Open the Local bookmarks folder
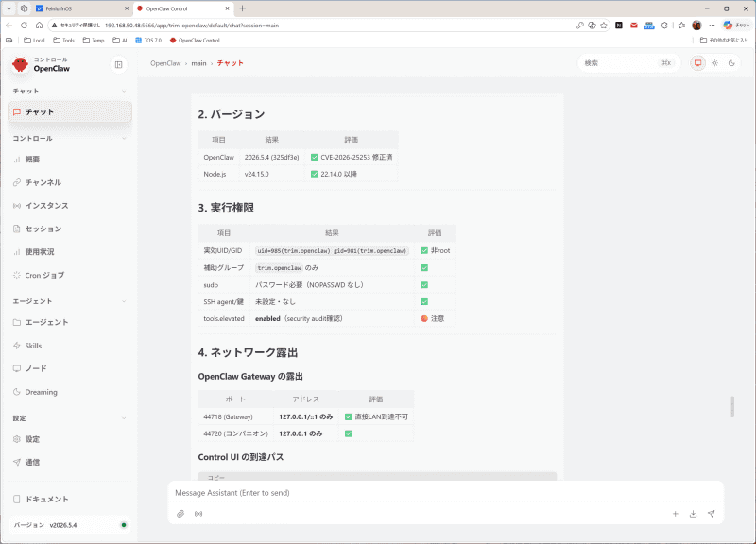The width and height of the screenshot is (756, 544). (34, 41)
